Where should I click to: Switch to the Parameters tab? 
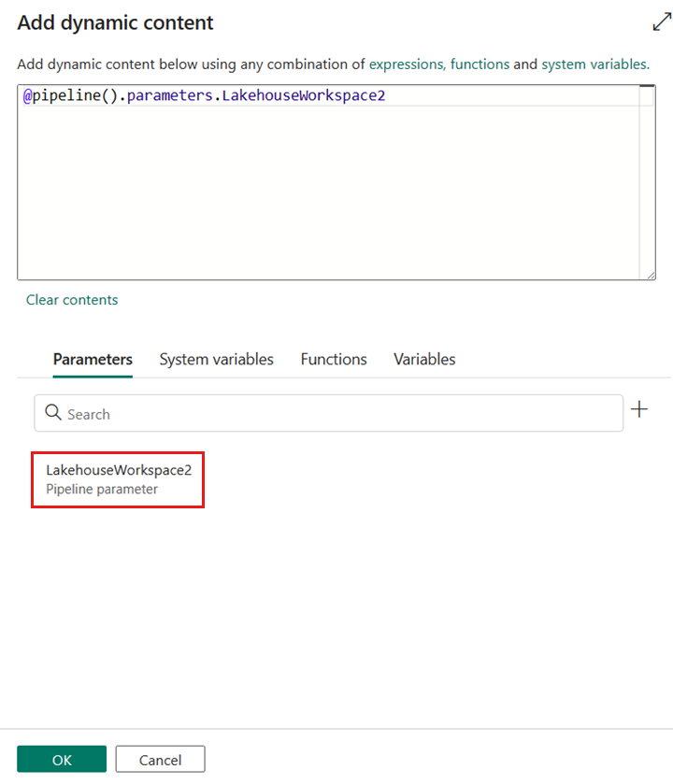[93, 360]
